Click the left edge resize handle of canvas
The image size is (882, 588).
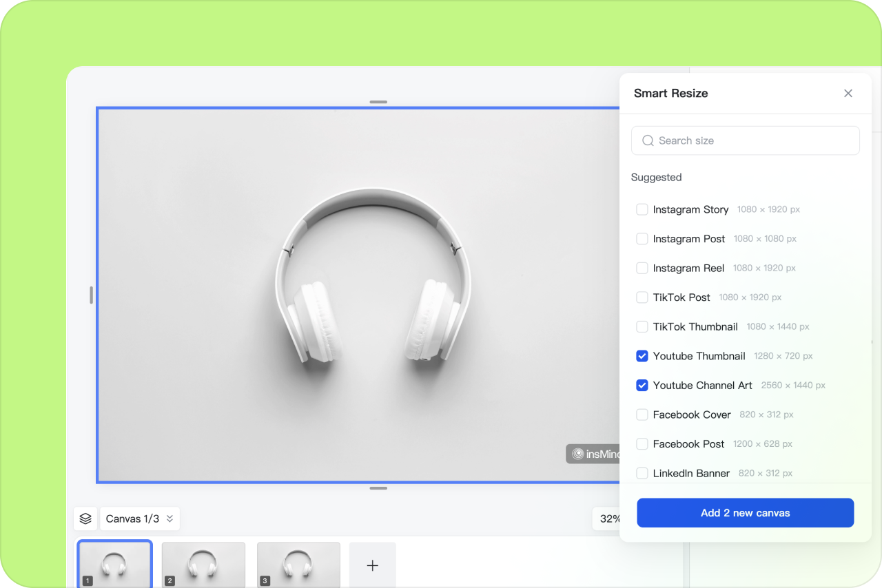[x=91, y=295]
